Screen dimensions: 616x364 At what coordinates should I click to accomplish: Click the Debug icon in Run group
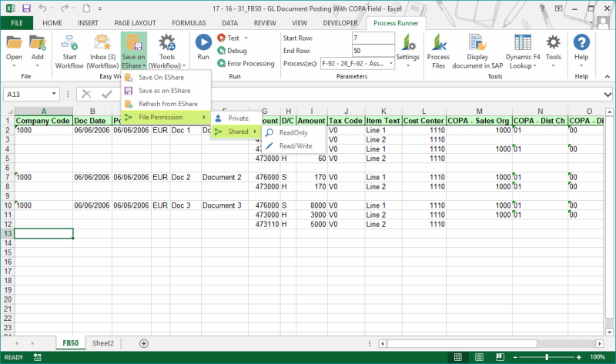click(222, 51)
